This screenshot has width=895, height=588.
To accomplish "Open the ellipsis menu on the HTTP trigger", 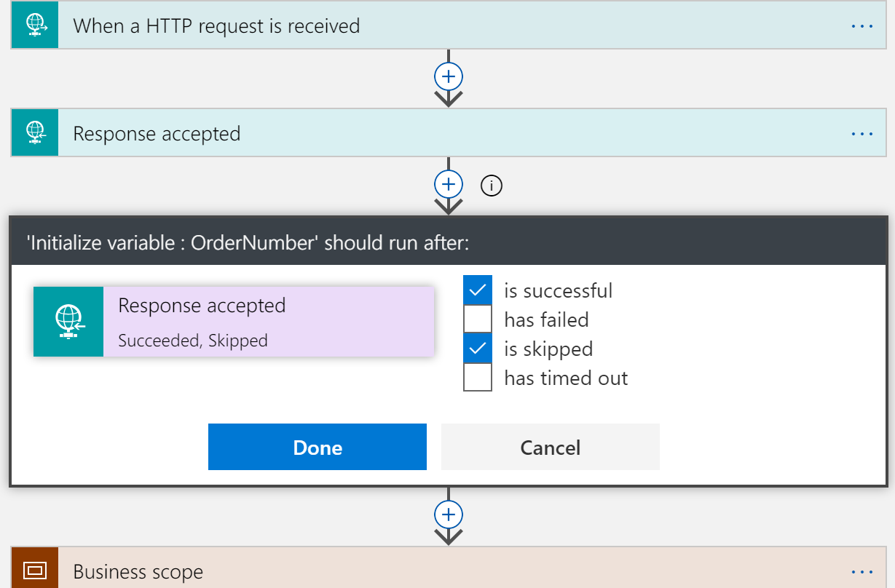I will pos(862,25).
